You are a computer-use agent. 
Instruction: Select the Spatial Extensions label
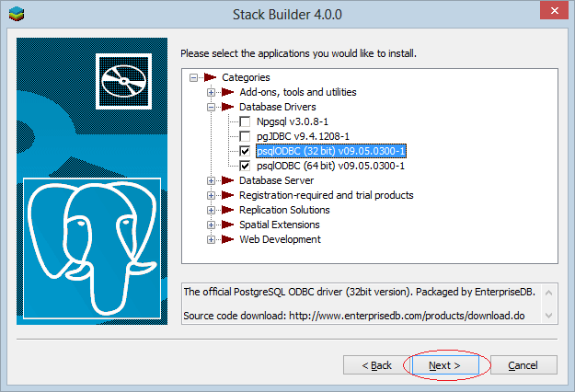pos(280,225)
